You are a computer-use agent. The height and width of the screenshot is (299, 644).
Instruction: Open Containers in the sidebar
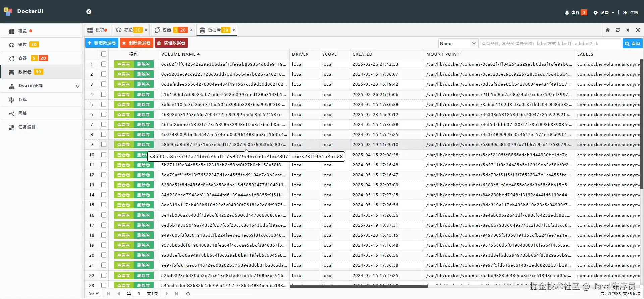(41, 58)
